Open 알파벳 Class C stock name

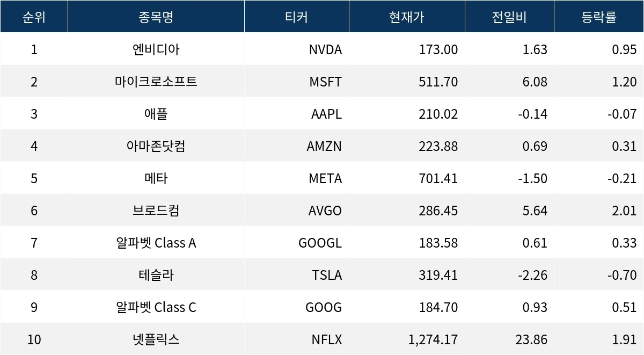156,307
